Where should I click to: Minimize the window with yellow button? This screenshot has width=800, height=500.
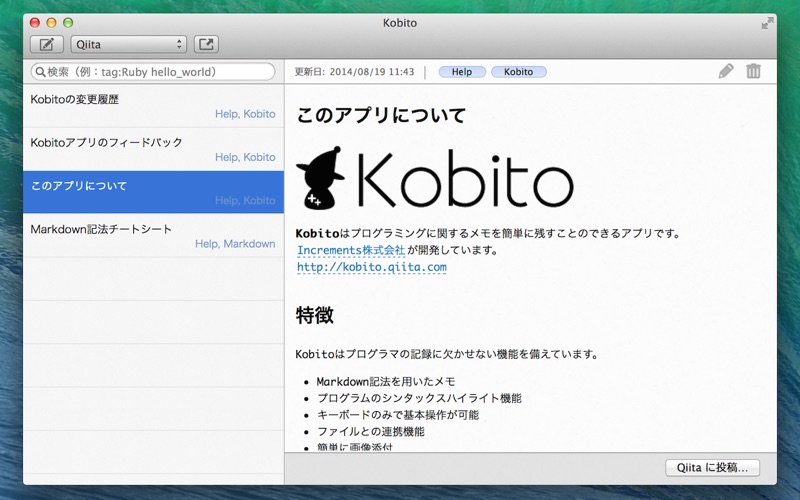tap(51, 22)
